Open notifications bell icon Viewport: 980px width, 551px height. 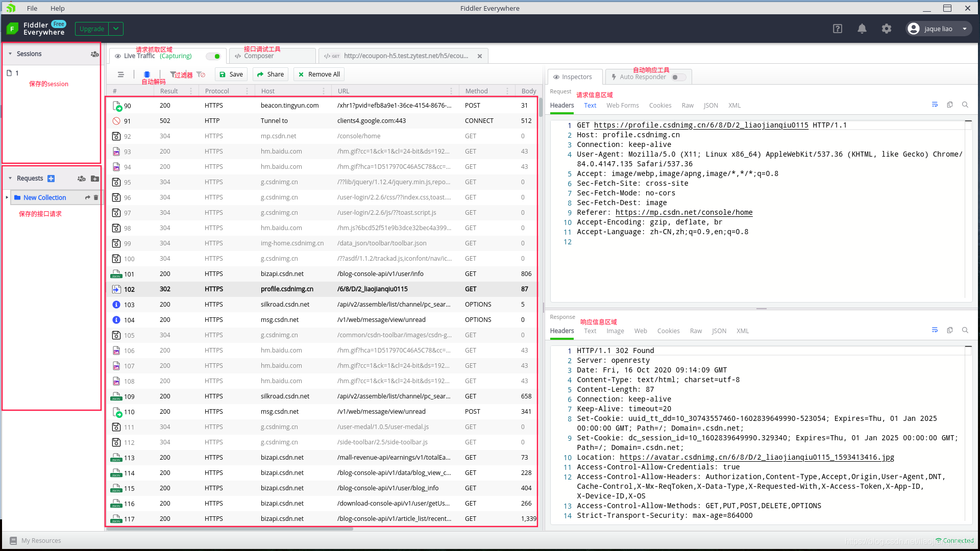click(x=862, y=29)
